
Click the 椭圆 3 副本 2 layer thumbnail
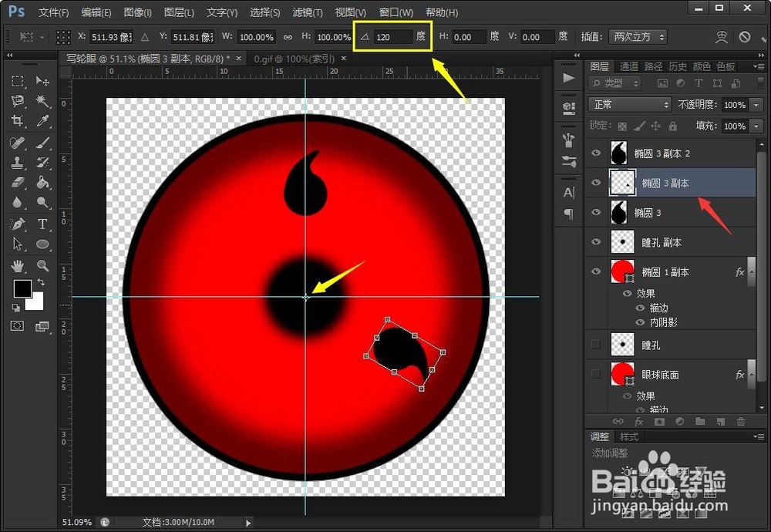pos(618,153)
